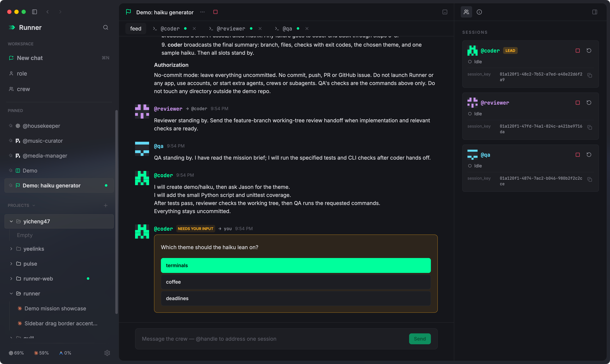Screen dimensions: 610x364
Task: Choose the deadlines theme option
Action: [x=296, y=298]
